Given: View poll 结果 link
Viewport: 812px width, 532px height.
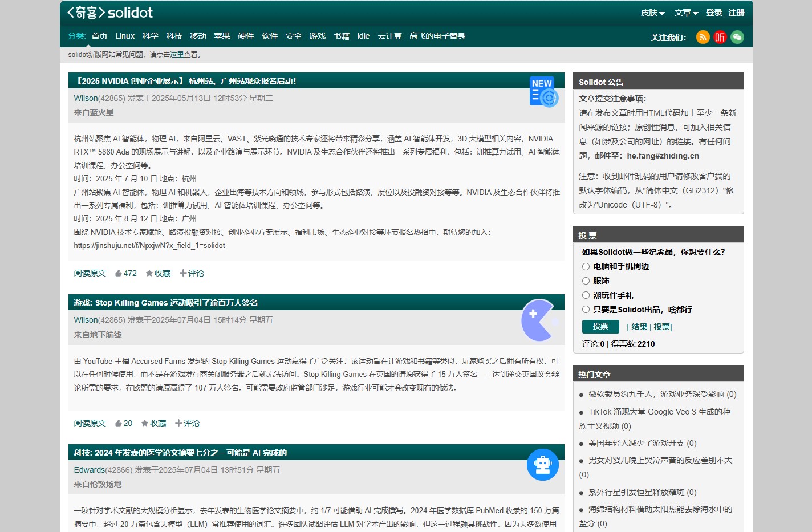Looking at the screenshot, I should (639, 327).
